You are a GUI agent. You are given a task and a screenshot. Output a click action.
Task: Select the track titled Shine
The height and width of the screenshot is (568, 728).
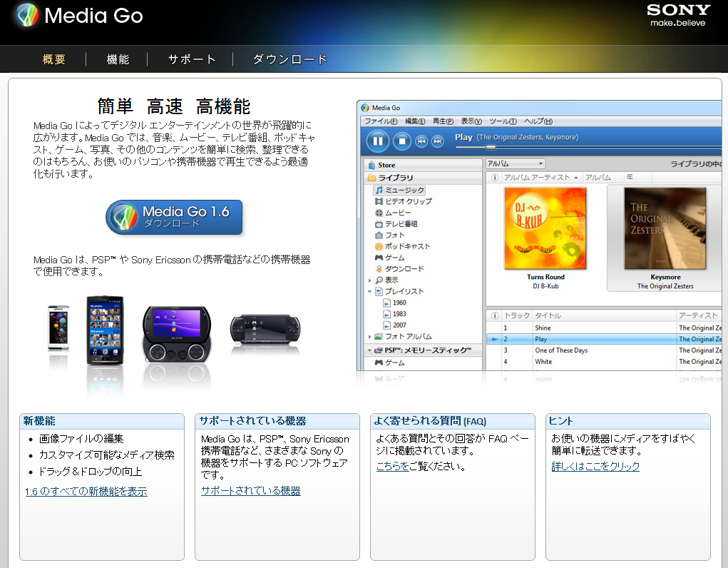click(543, 328)
